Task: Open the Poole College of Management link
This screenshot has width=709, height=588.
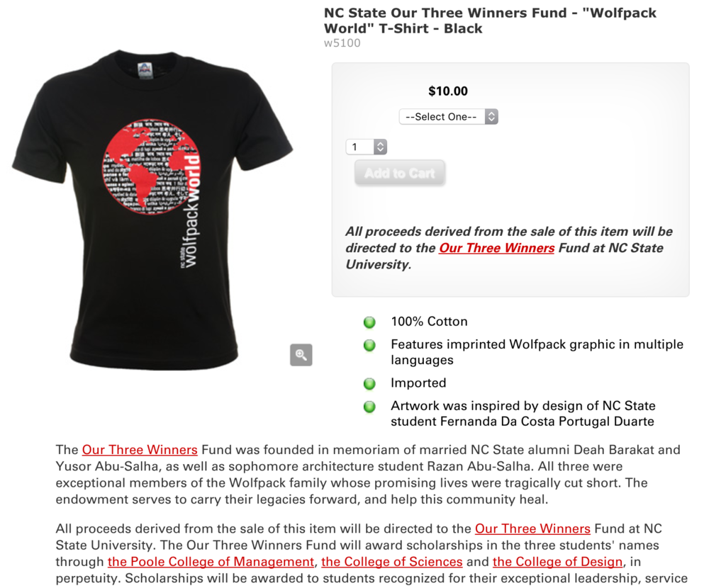Action: click(211, 561)
